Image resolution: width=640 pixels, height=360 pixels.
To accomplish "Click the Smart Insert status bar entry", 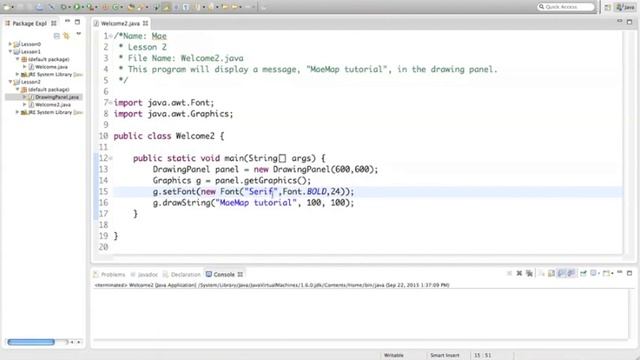I will pyautogui.click(x=444, y=355).
